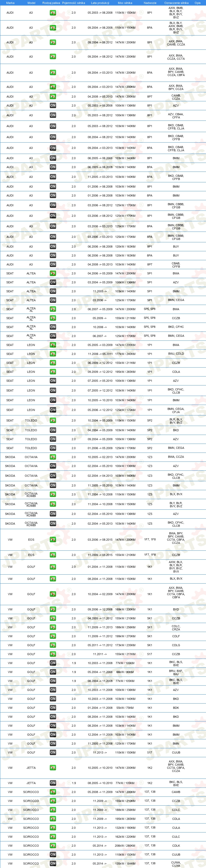Click the 206kW / 280KM power cell
206x868 pixels.
pos(125,846)
